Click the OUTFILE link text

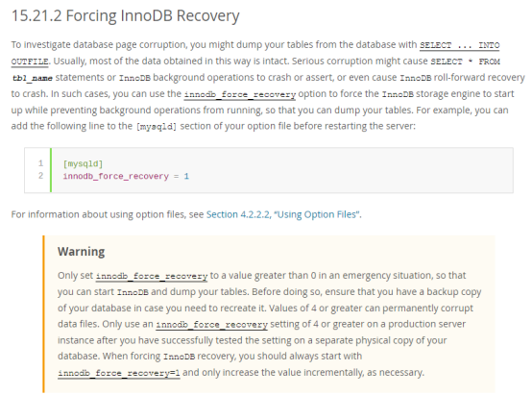click(30, 62)
